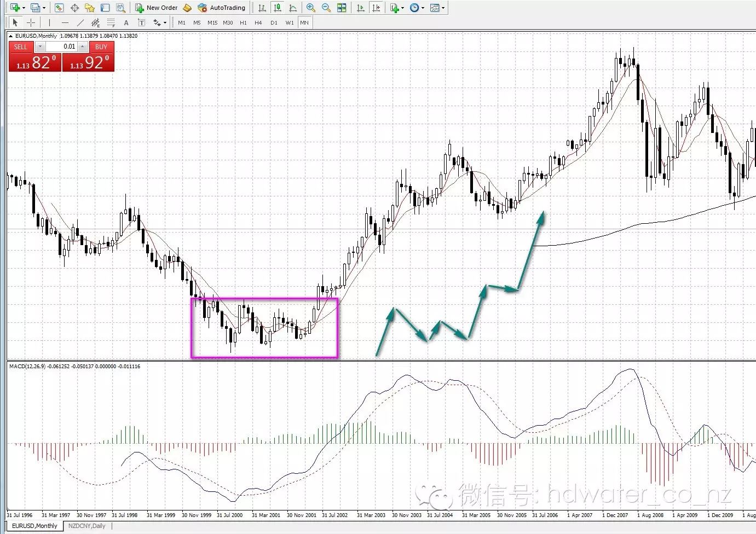This screenshot has height=534, width=756.
Task: Click the '1 Dec 2007' date label
Action: [x=615, y=515]
